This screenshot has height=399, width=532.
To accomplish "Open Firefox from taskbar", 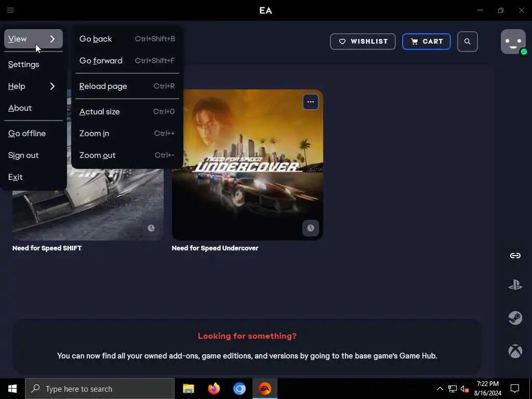I will coord(214,389).
